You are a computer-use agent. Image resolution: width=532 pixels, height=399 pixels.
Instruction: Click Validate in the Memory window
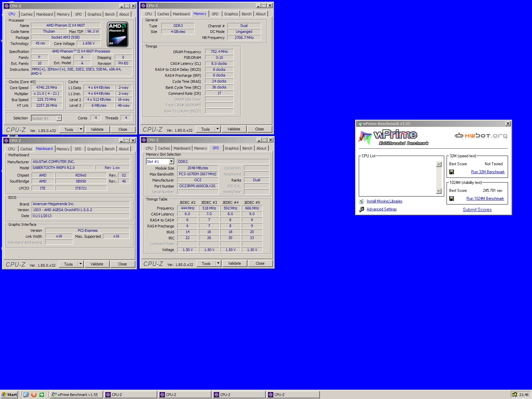[234, 129]
